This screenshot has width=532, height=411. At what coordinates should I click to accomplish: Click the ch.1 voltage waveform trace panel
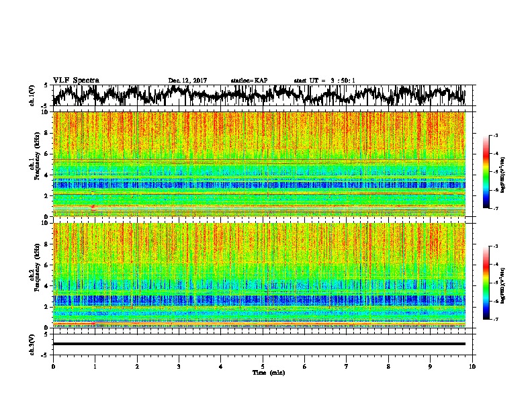[262, 95]
